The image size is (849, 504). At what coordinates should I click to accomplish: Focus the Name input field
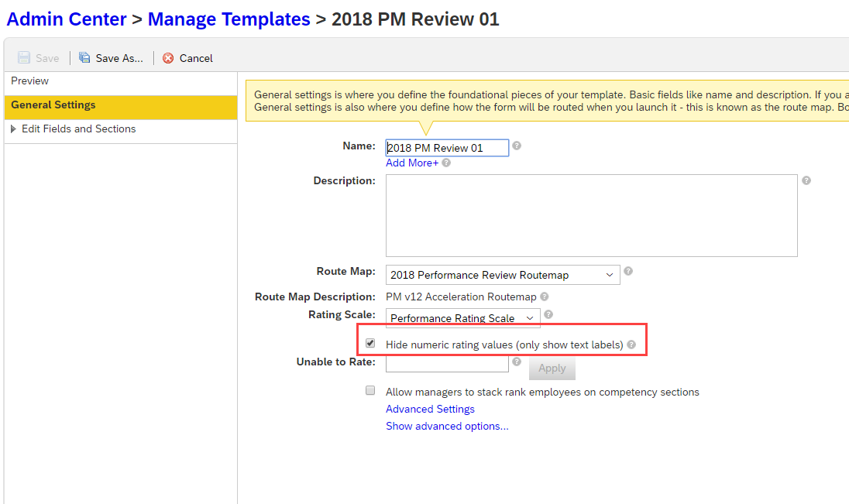447,148
